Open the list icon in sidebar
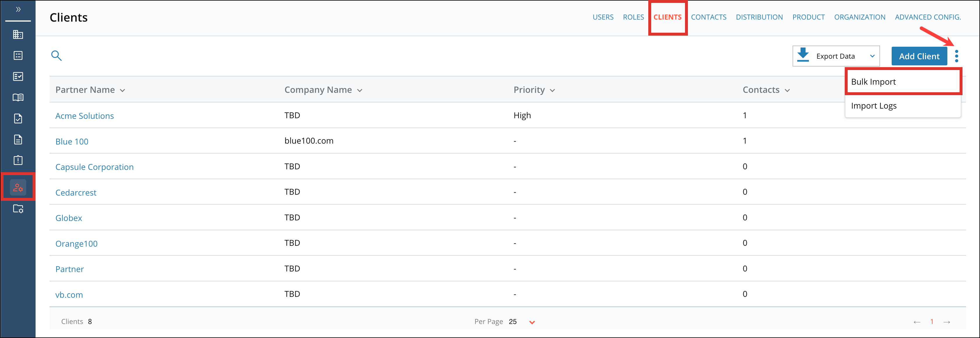 pos(18,56)
